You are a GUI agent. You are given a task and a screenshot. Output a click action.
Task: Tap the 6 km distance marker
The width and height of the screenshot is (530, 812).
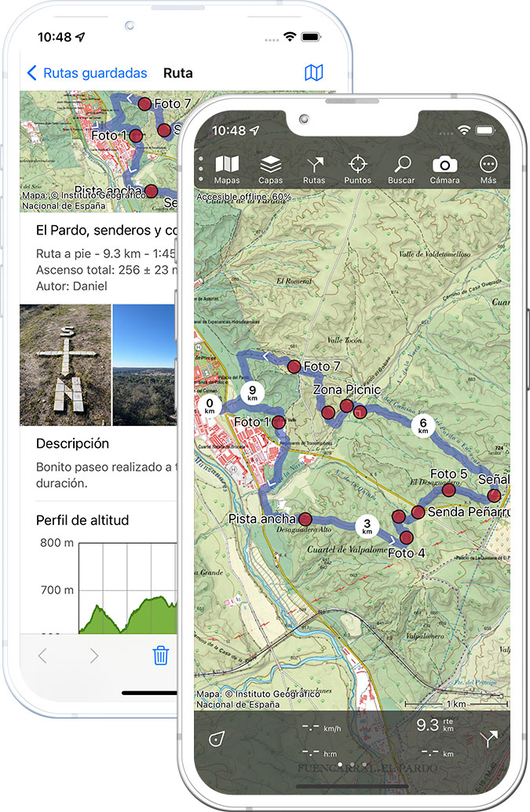tap(422, 425)
